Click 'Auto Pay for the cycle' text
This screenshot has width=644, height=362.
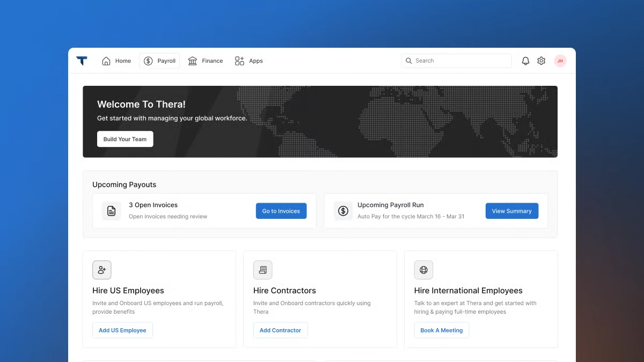[x=411, y=217]
